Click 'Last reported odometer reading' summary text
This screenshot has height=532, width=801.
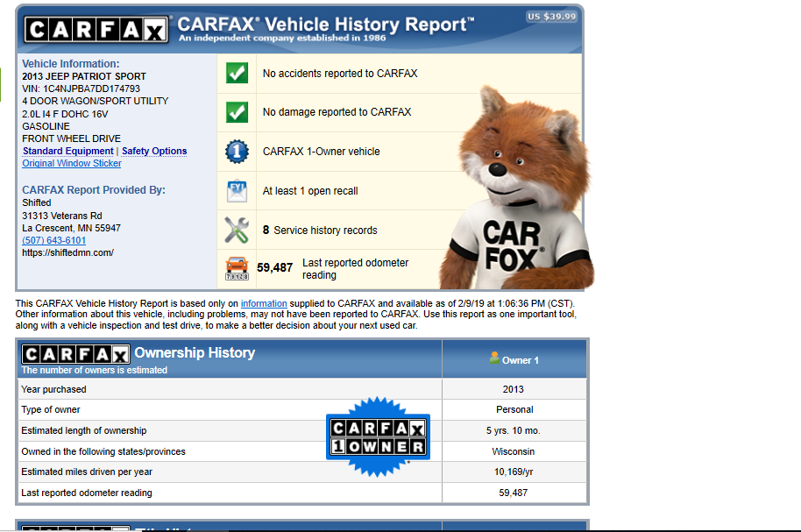(x=356, y=269)
